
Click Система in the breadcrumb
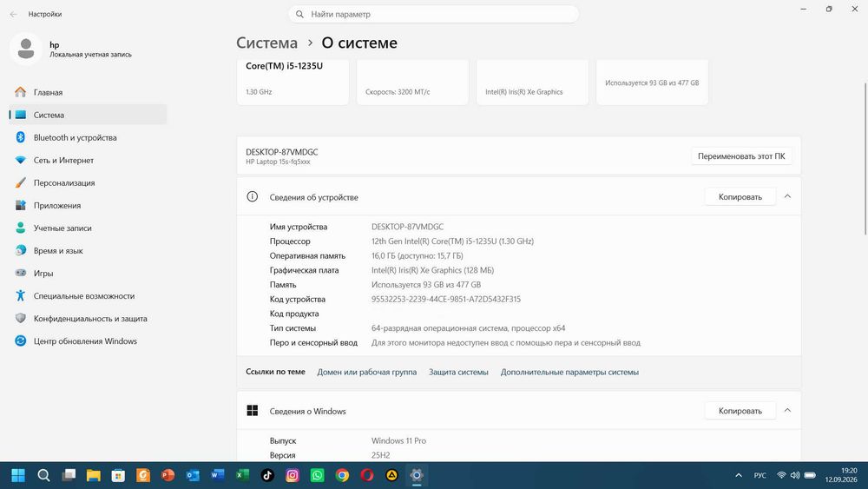[266, 43]
